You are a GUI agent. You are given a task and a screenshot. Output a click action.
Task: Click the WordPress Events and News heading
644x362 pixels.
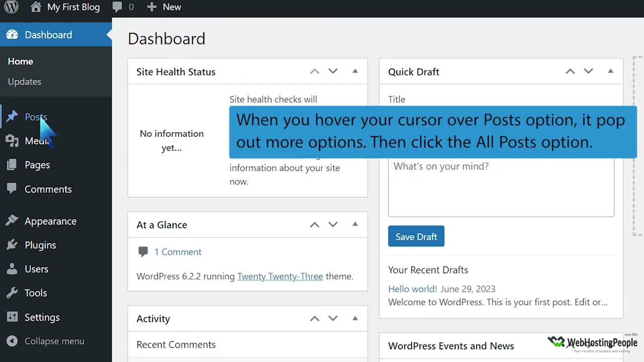[x=451, y=346]
